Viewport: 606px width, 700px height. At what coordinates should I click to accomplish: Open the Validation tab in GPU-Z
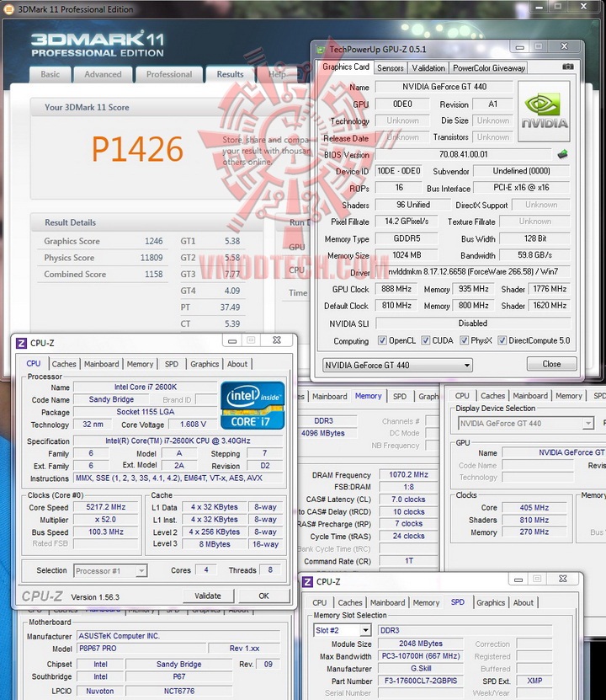click(x=428, y=68)
